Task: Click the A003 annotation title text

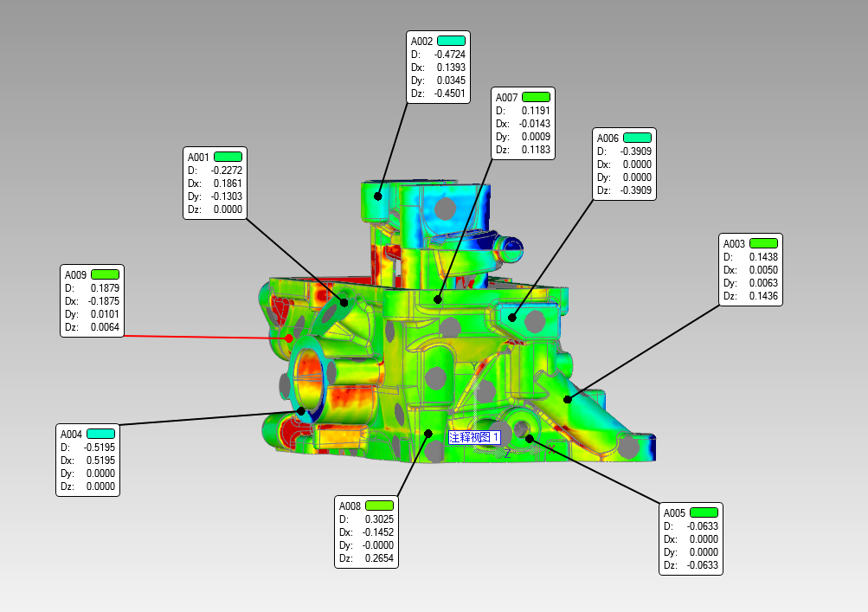Action: pyautogui.click(x=734, y=244)
